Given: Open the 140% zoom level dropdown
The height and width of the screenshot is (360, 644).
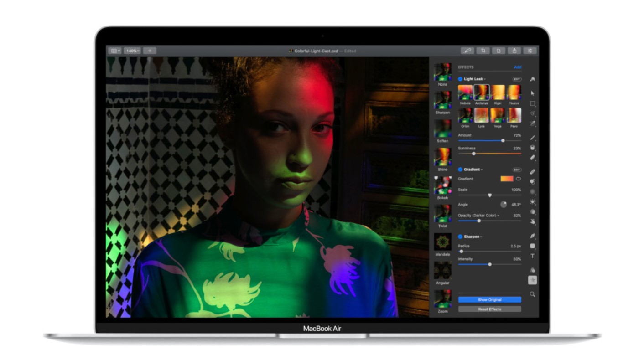Looking at the screenshot, I should [x=132, y=51].
